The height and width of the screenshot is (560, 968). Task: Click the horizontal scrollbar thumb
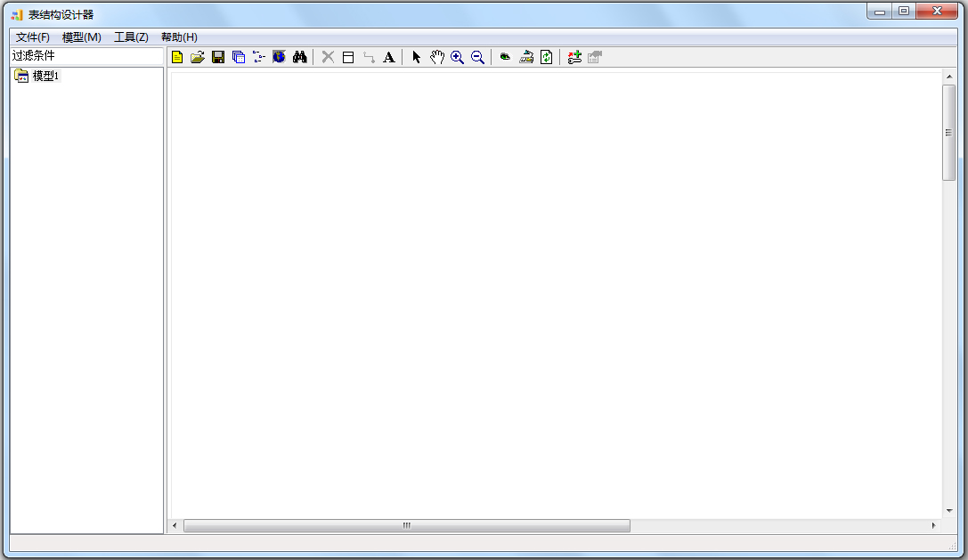(x=407, y=525)
